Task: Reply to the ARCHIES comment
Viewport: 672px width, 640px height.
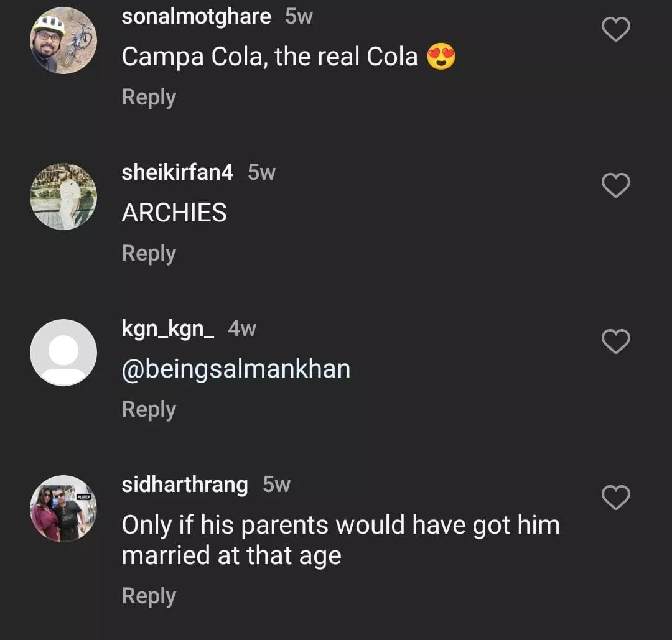Action: [149, 254]
